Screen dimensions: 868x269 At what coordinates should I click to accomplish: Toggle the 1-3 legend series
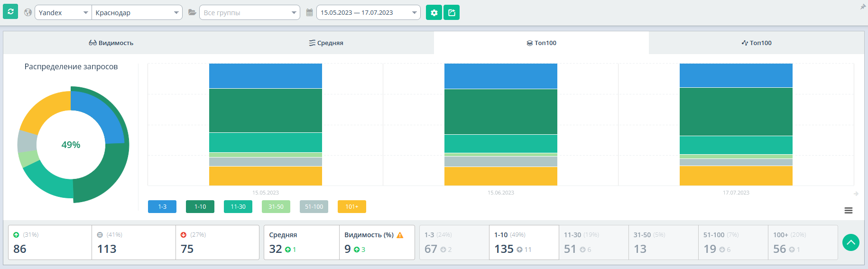click(x=162, y=206)
